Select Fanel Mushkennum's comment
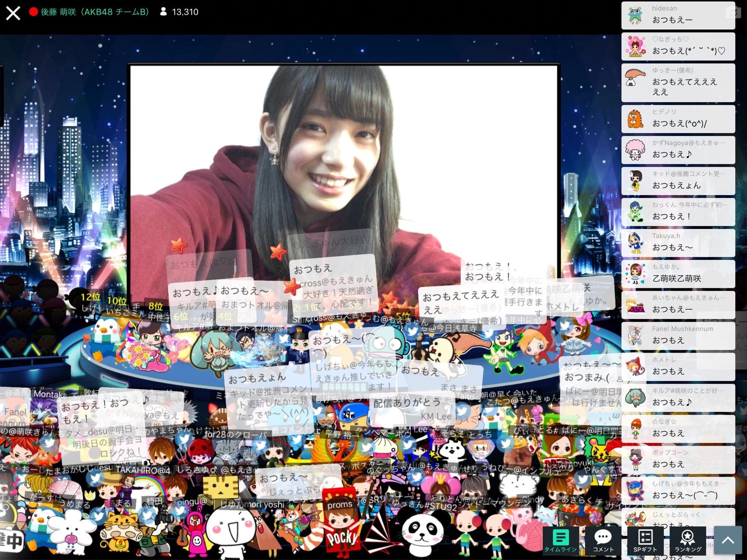The height and width of the screenshot is (560, 747). pos(678,336)
